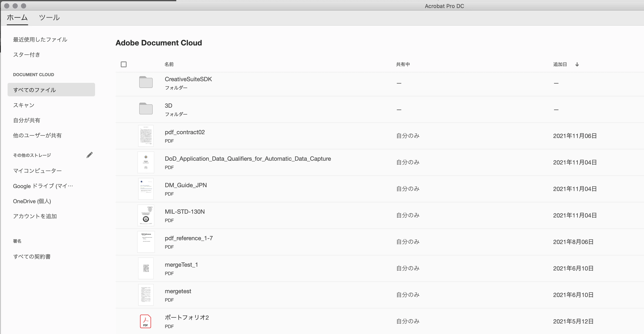644x334 pixels.
Task: Select the ホーム tab
Action: pyautogui.click(x=17, y=17)
